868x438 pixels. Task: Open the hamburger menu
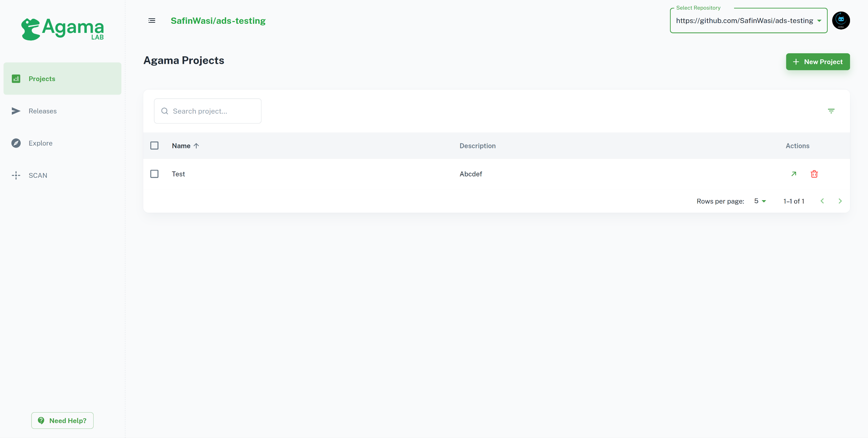pyautogui.click(x=152, y=21)
